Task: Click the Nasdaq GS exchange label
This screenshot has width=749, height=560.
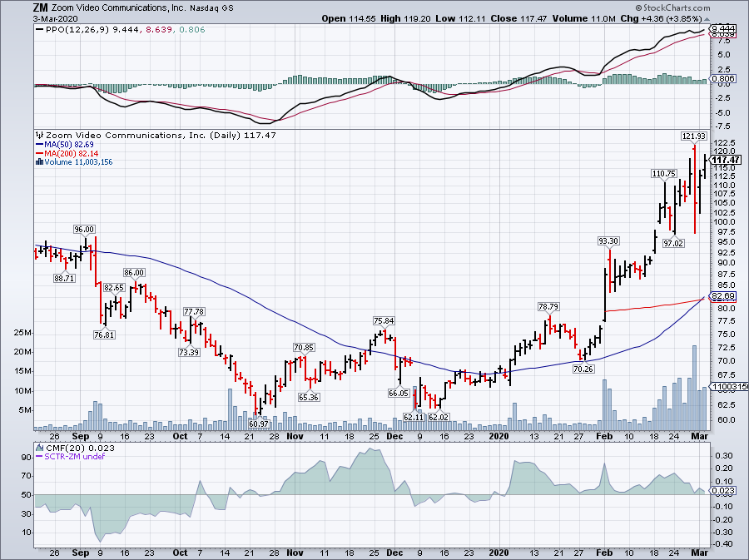Action: coord(212,8)
